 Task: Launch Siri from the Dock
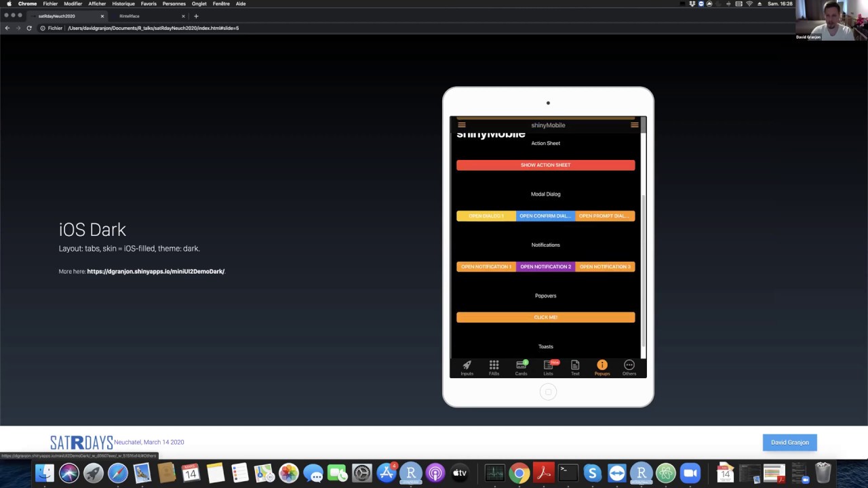coord(69,472)
